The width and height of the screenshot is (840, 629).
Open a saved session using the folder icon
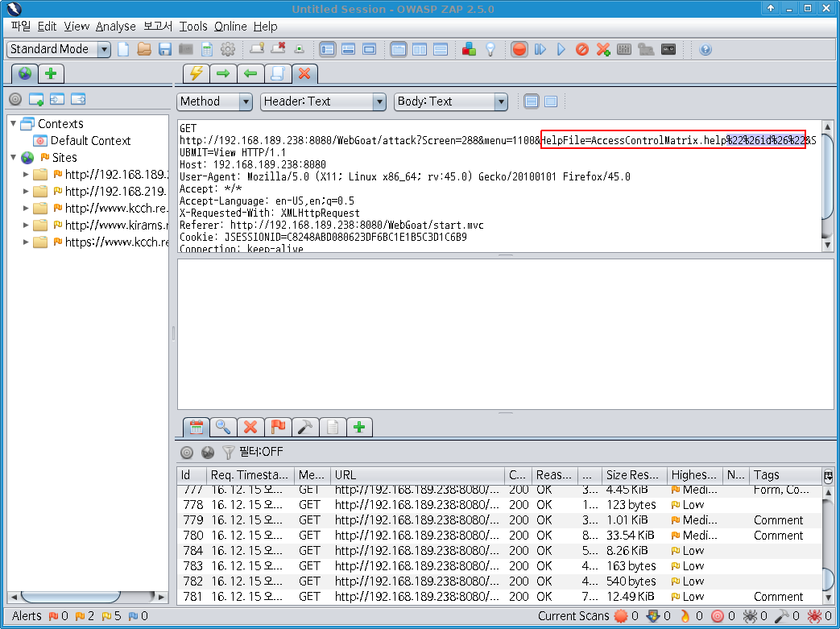(144, 49)
